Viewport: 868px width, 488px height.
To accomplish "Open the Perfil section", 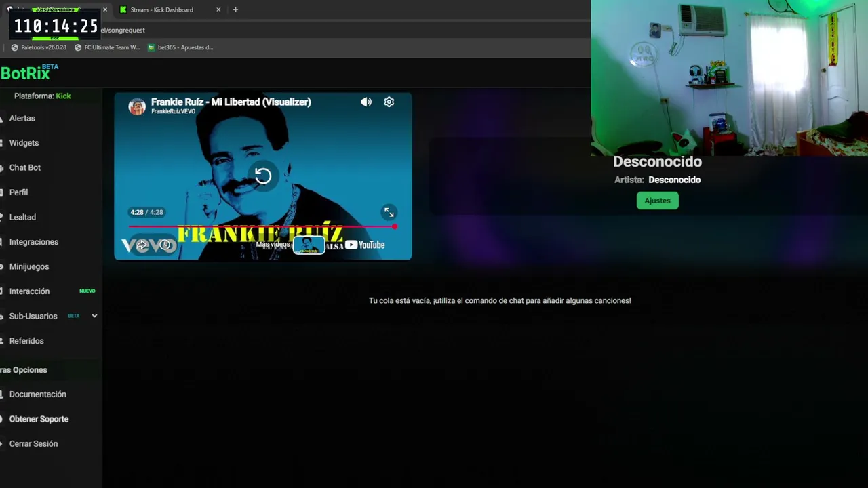I will (18, 192).
